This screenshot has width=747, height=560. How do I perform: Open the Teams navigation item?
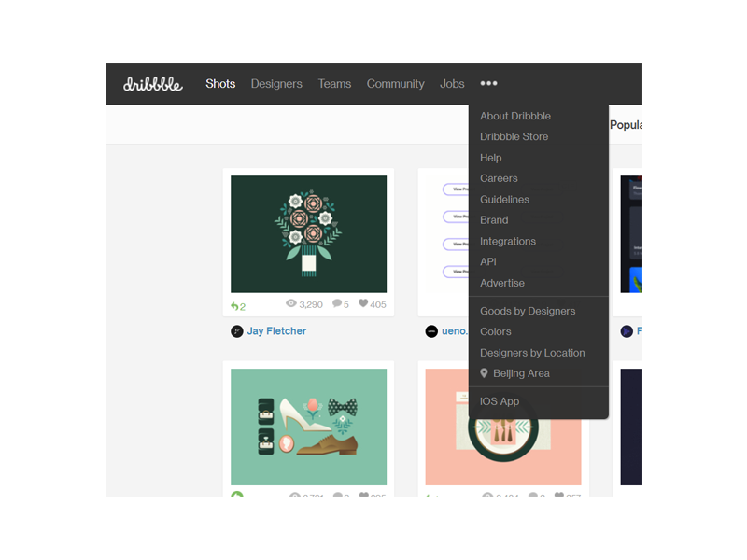point(334,84)
